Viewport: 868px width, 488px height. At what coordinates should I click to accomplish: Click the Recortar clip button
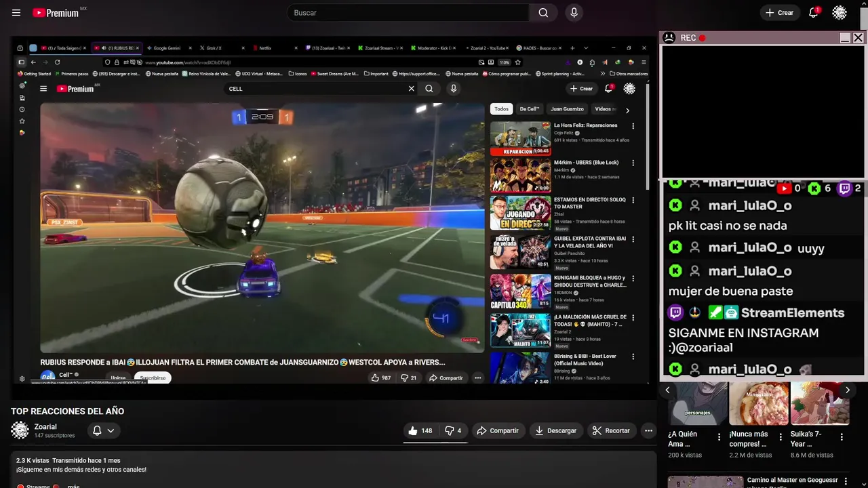click(x=611, y=430)
